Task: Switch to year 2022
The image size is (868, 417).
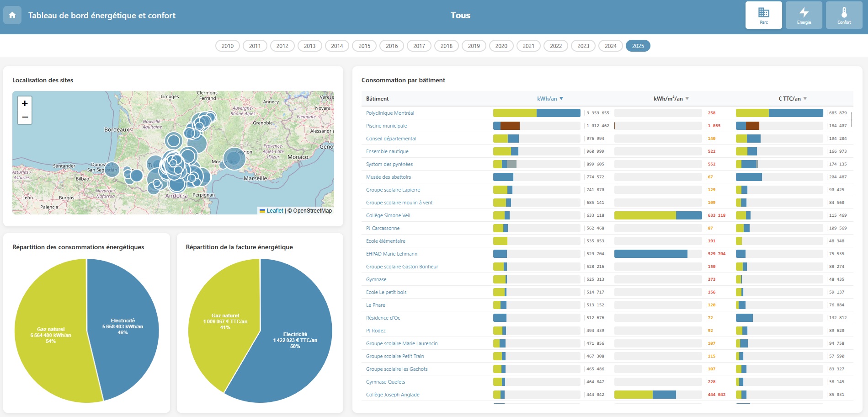Action: click(556, 46)
